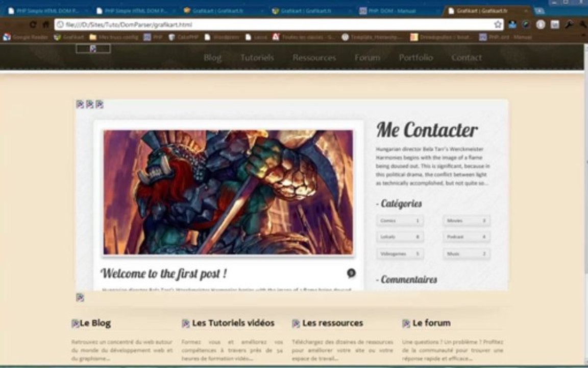This screenshot has width=588, height=368.
Task: Select the Podcast category
Action: (467, 237)
